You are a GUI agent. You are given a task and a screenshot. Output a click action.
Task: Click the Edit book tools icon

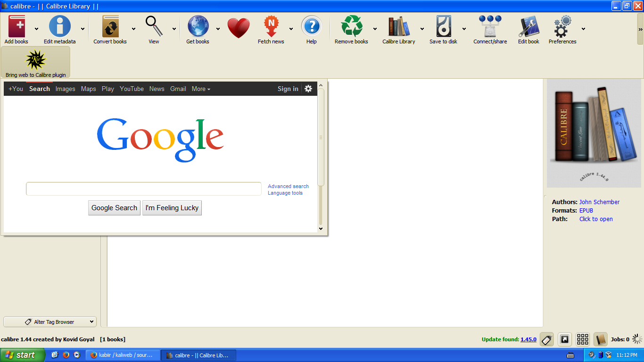(529, 26)
